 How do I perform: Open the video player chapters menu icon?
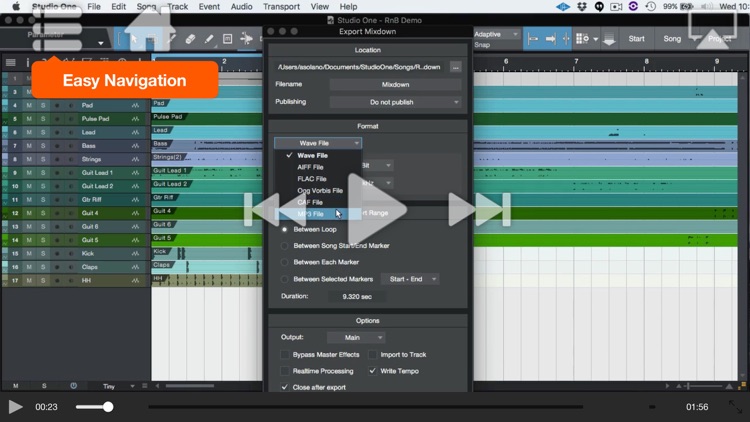[57, 28]
